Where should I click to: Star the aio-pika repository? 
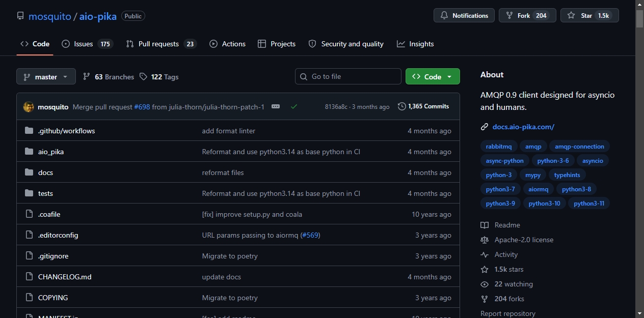[589, 16]
